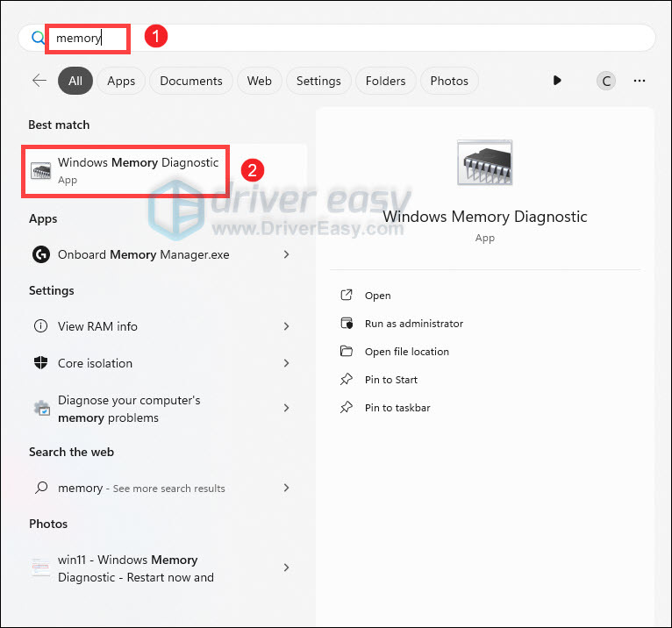
Task: Open Core isolation setting
Action: tap(164, 363)
